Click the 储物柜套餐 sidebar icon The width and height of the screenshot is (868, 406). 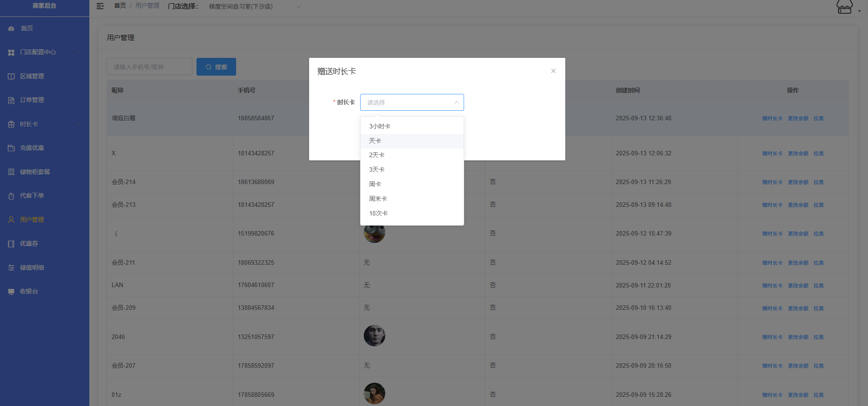(x=11, y=172)
